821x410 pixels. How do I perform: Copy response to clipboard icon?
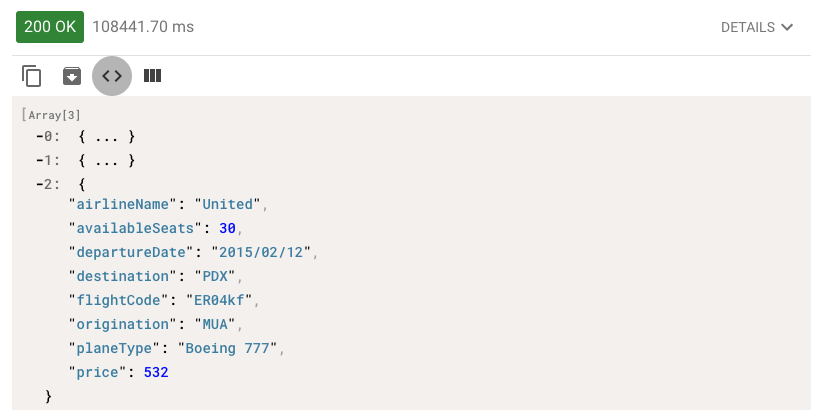point(31,76)
